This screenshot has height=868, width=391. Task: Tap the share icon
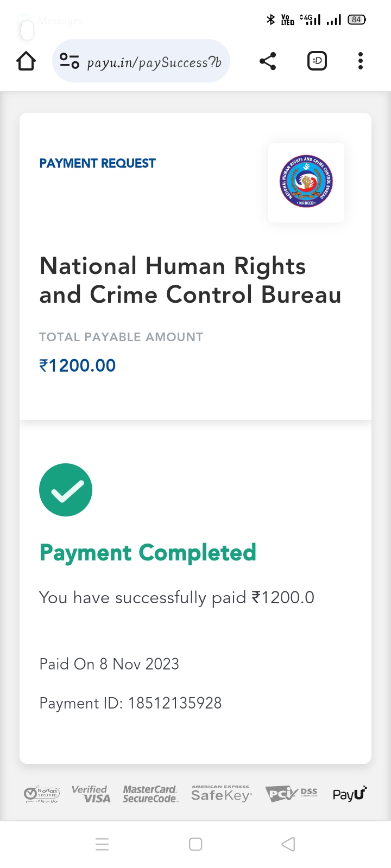[268, 61]
